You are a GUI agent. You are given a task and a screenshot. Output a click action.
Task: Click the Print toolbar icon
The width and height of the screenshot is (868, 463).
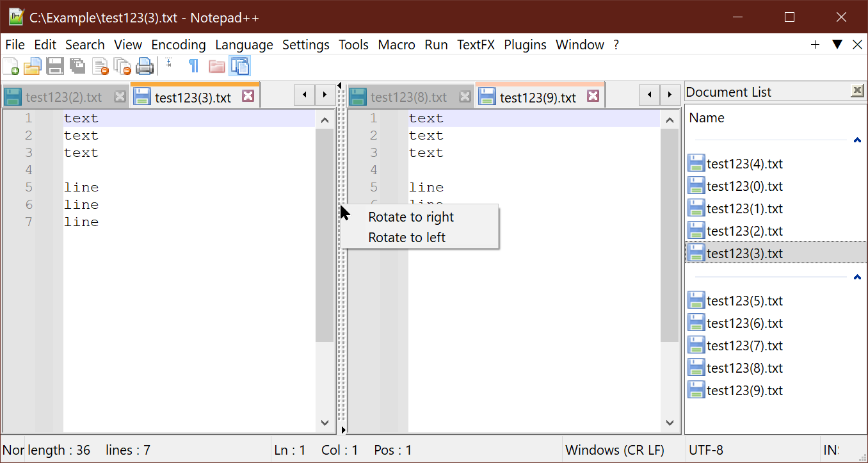(145, 66)
